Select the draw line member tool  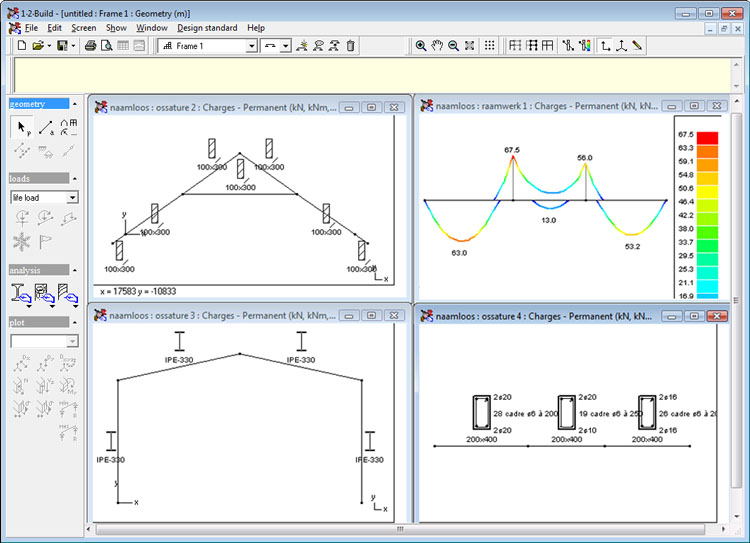coord(46,127)
